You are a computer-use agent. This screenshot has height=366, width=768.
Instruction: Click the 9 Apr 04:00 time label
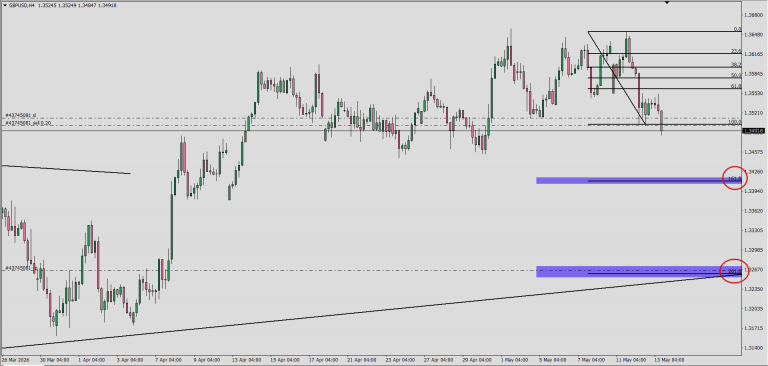click(207, 359)
